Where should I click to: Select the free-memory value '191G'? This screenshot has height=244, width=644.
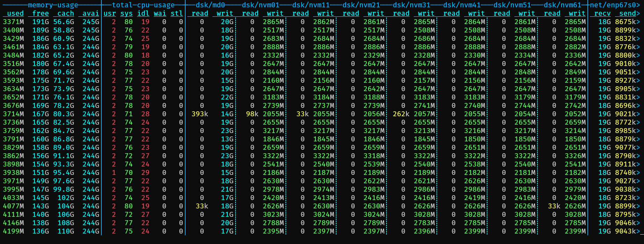click(41, 22)
